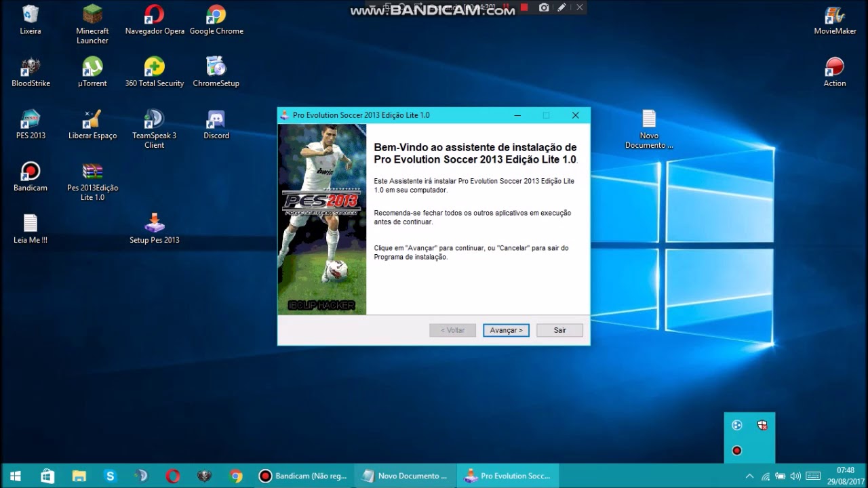Switch to Novo Documento taskbar window
This screenshot has height=488, width=868.
406,476
